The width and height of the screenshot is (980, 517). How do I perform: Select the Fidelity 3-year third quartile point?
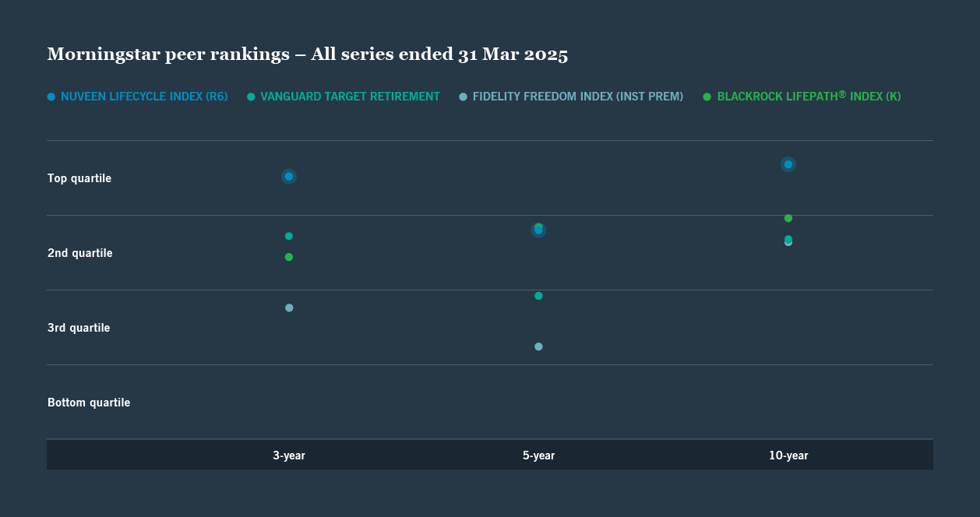289,308
